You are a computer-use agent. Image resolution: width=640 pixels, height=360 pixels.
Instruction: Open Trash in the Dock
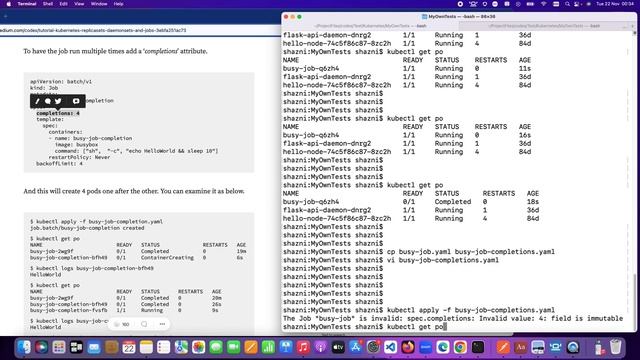click(616, 347)
